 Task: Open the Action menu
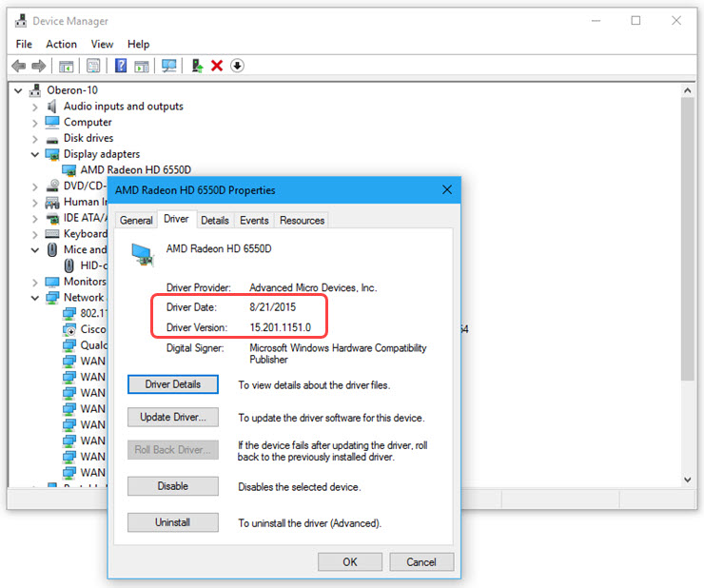(62, 44)
